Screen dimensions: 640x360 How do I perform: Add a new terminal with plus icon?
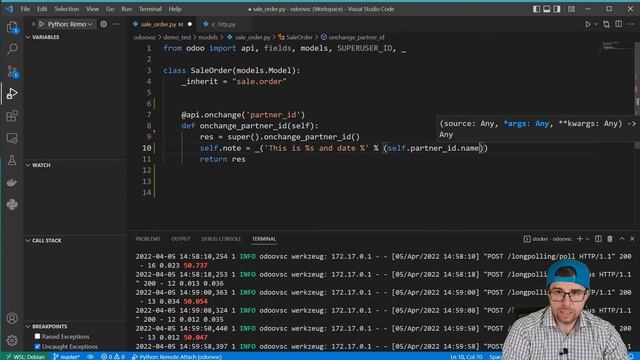[580, 239]
